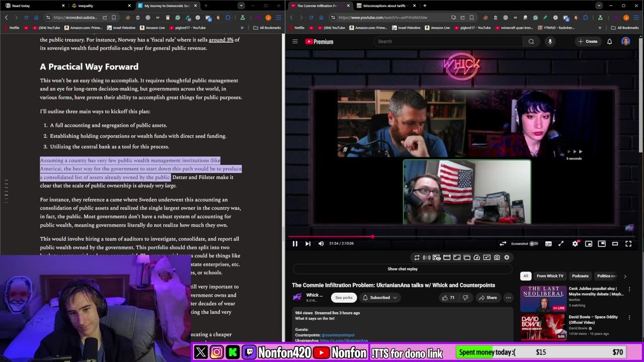This screenshot has width=644, height=362.
Task: Open Israel-Palestine bookmark in right browser
Action: [407, 28]
